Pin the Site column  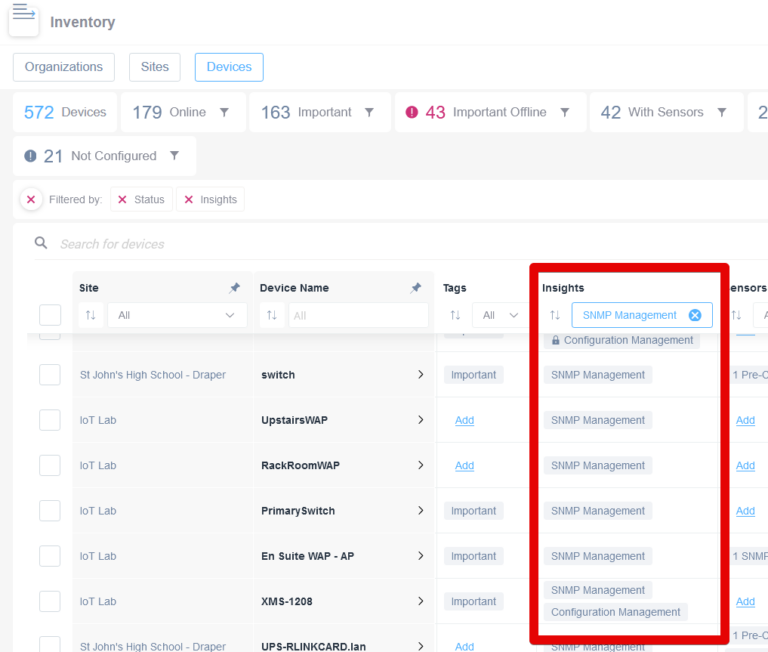click(x=235, y=288)
